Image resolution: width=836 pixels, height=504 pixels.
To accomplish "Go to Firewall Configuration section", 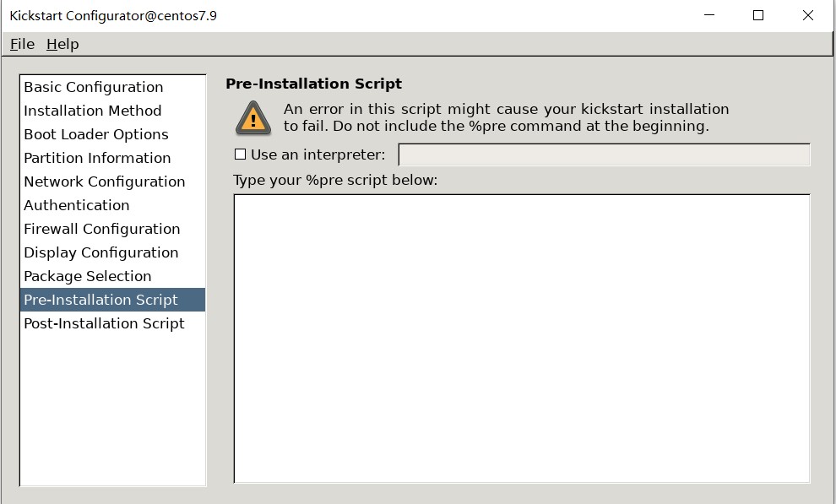I will [x=112, y=229].
